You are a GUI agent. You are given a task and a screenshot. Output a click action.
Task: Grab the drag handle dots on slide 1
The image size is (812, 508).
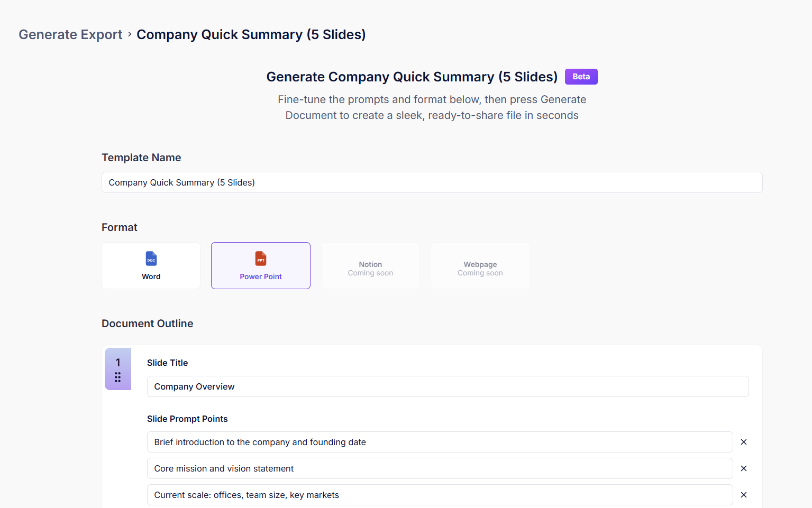118,377
